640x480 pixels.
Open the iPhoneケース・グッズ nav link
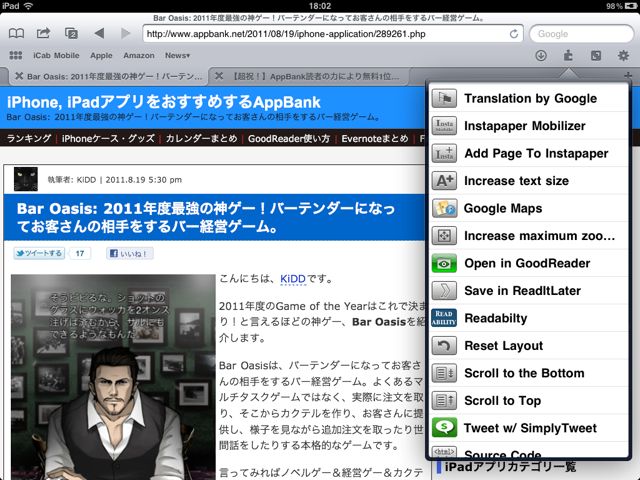tap(108, 138)
